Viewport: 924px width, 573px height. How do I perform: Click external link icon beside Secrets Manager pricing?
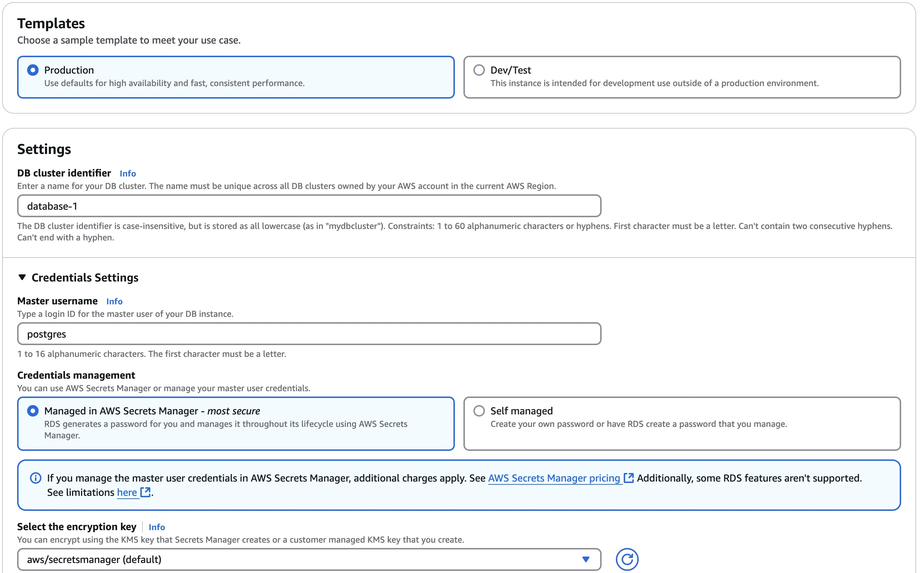pyautogui.click(x=629, y=478)
